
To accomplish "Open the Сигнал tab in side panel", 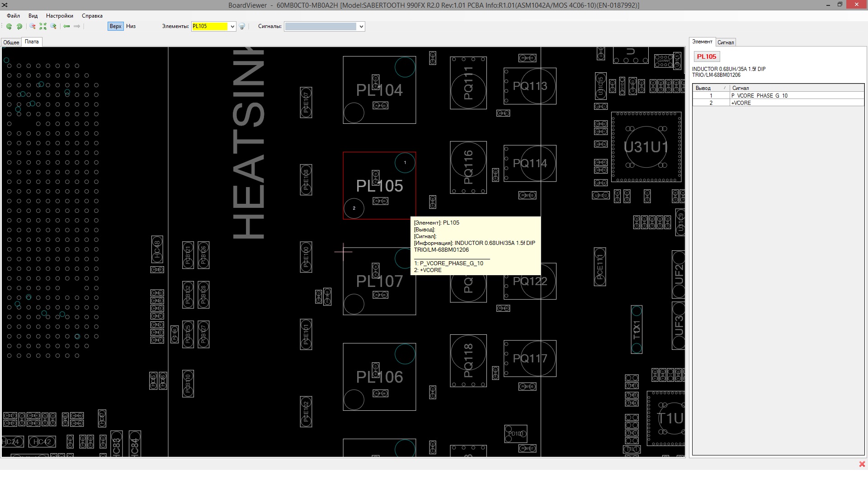I will 725,42.
